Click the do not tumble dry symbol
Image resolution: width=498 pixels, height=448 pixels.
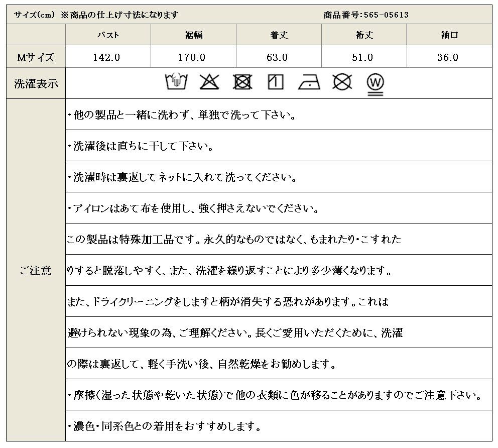click(x=242, y=82)
